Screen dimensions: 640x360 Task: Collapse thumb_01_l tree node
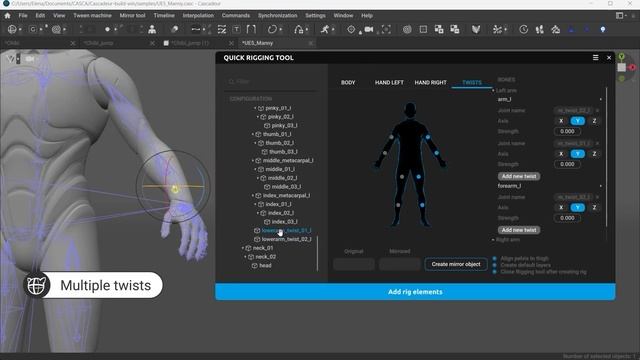click(253, 134)
